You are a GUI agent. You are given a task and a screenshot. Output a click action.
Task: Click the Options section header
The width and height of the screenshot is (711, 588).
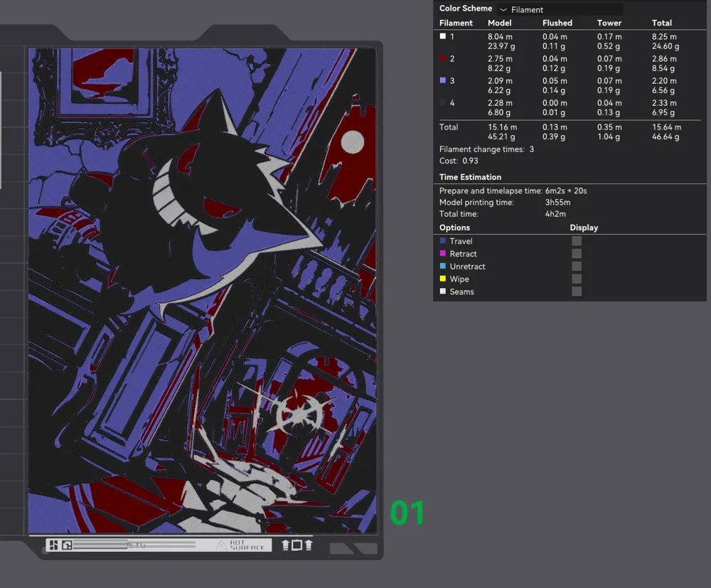[x=454, y=228]
